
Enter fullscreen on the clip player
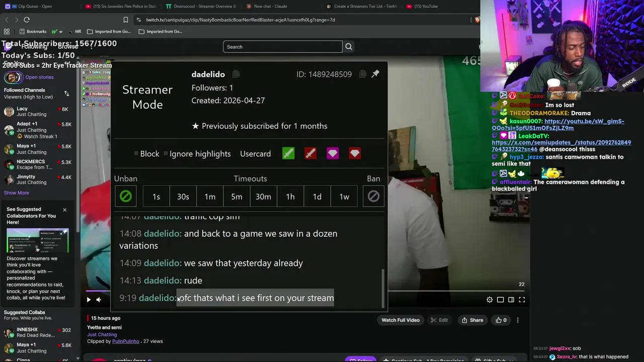[522, 300]
